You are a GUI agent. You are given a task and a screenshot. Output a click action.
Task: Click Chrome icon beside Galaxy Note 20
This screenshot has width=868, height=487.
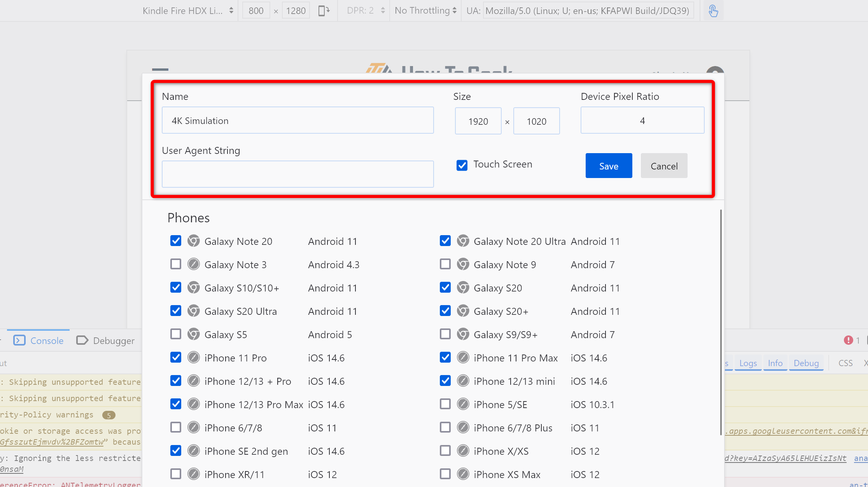[194, 241]
